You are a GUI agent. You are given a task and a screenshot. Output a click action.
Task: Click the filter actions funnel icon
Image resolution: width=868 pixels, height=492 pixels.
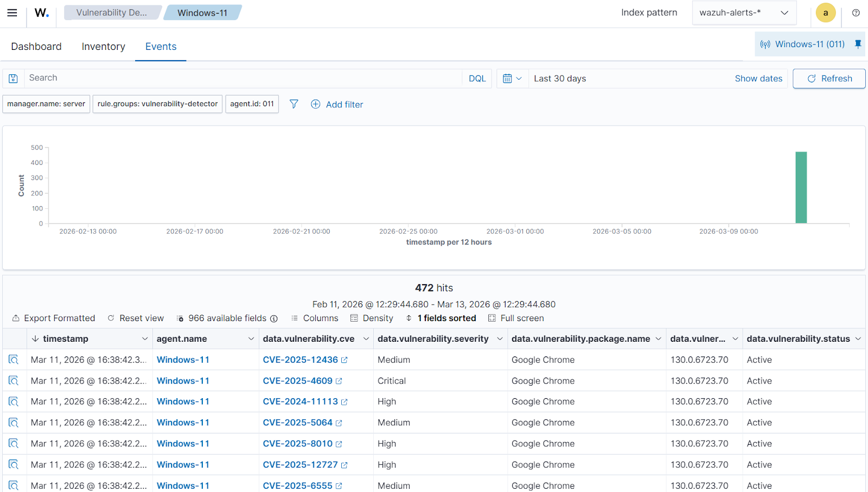pyautogui.click(x=293, y=104)
